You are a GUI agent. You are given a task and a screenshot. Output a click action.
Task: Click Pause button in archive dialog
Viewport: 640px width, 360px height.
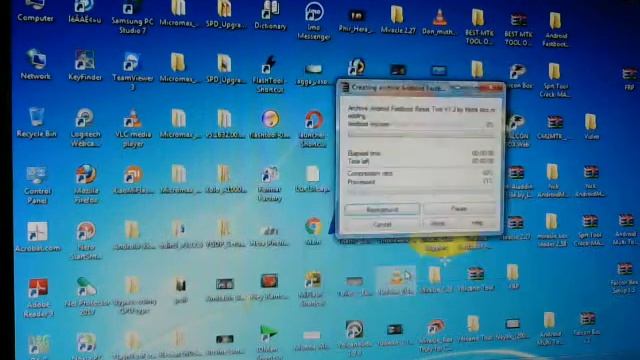[459, 209]
